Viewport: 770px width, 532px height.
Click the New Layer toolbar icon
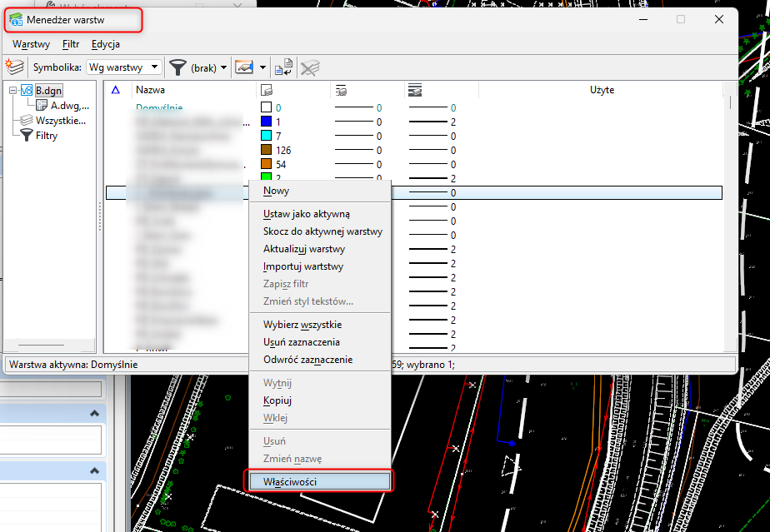point(14,67)
